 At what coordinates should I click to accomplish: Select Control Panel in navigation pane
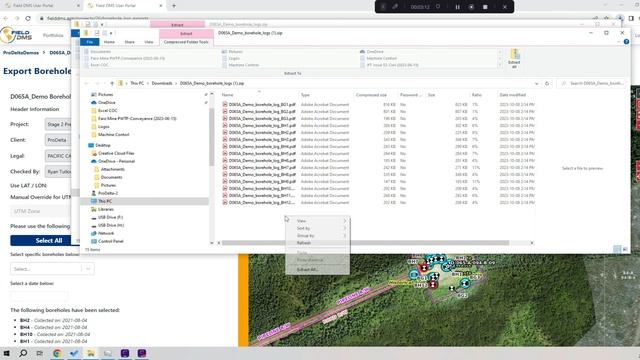pos(110,241)
